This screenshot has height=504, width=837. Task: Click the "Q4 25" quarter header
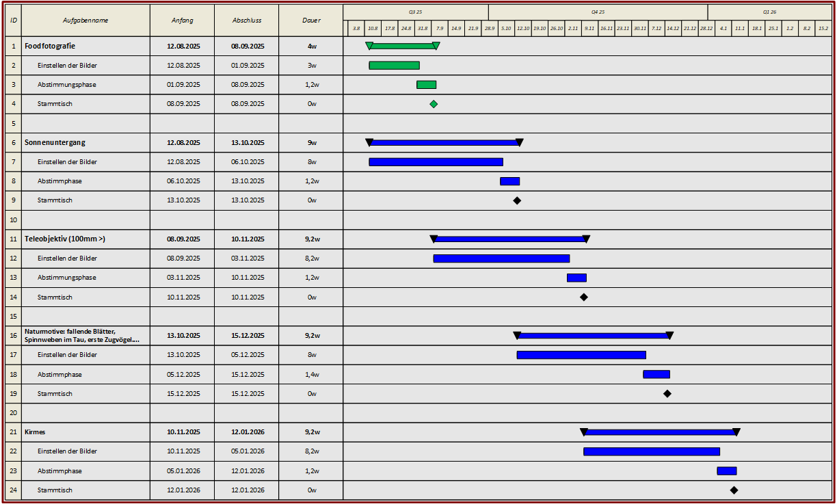tap(598, 12)
